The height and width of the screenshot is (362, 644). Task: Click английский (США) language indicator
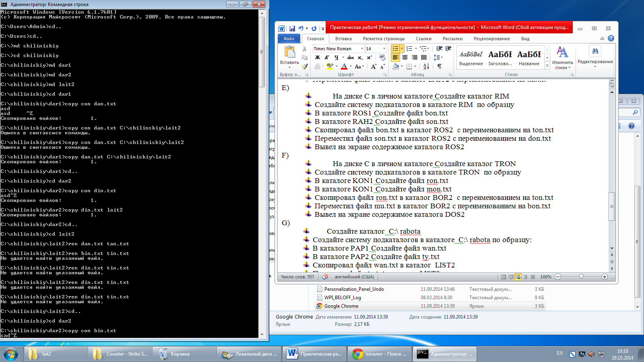pyautogui.click(x=354, y=277)
